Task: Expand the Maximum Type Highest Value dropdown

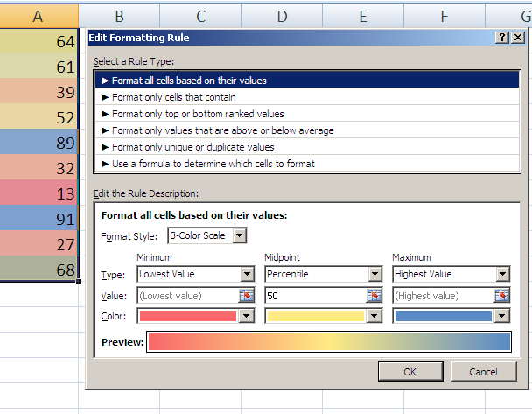Action: click(x=503, y=274)
